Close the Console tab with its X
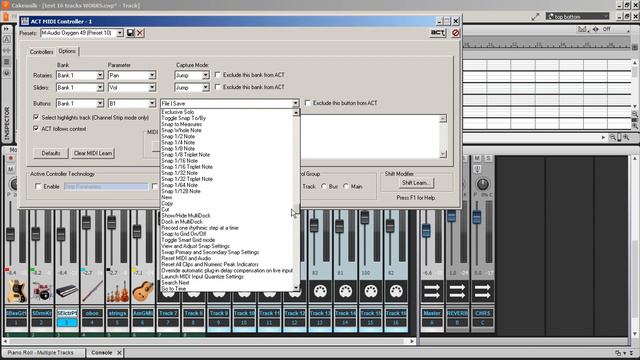The image size is (640, 360). click(x=119, y=352)
